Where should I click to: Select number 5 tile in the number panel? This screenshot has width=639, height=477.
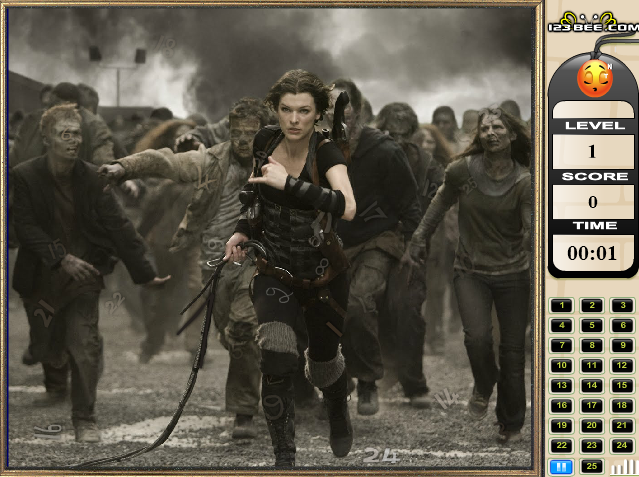[x=592, y=325]
